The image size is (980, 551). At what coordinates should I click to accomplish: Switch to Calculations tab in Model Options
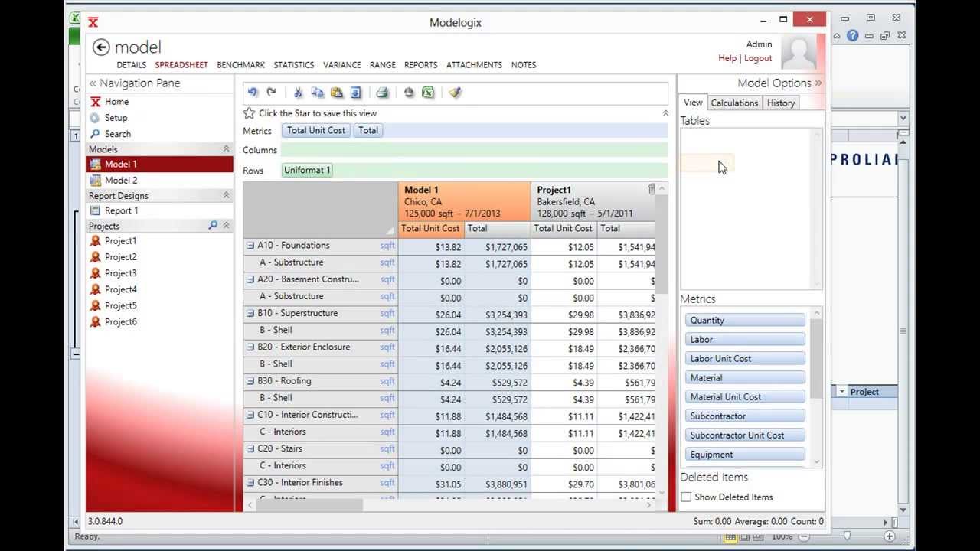(x=734, y=103)
